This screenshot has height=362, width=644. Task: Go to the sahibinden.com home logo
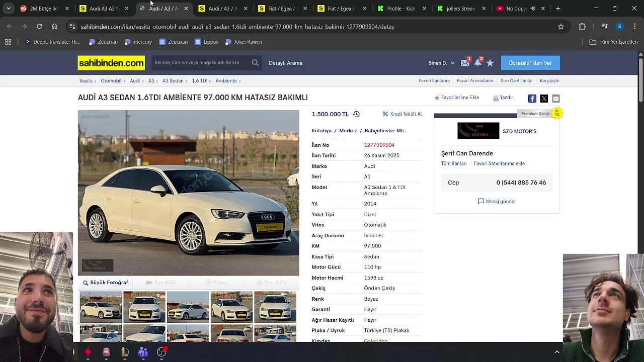111,63
